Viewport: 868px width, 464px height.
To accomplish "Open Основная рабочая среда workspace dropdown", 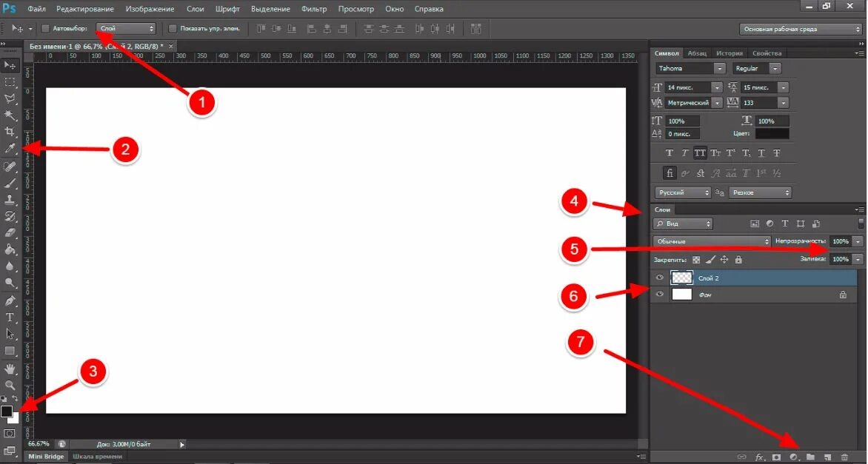I will click(801, 29).
